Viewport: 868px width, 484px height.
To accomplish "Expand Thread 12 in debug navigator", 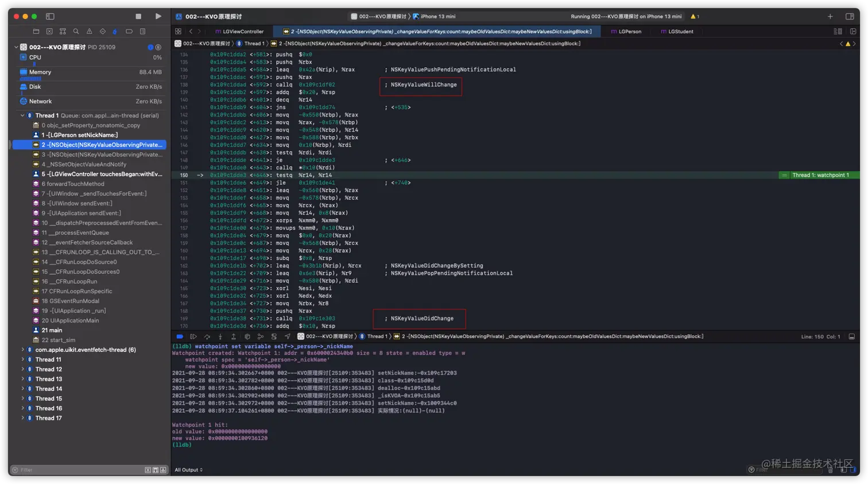I will point(22,369).
